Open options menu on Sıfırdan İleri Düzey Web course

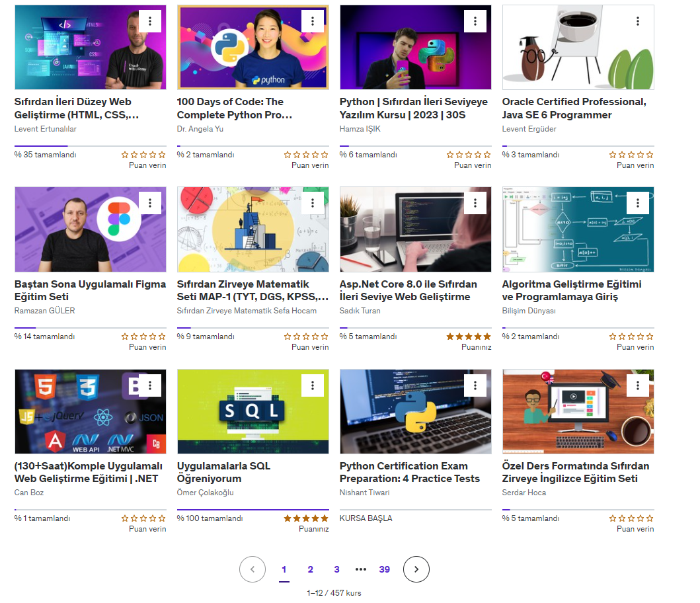tap(150, 21)
